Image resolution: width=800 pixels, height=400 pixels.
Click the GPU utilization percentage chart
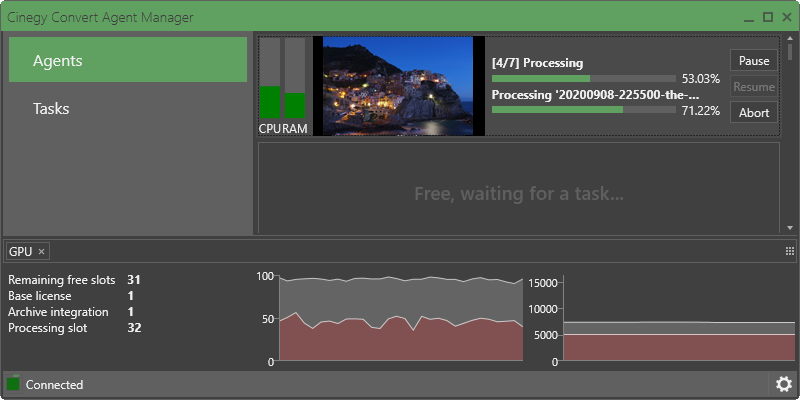[x=401, y=319]
